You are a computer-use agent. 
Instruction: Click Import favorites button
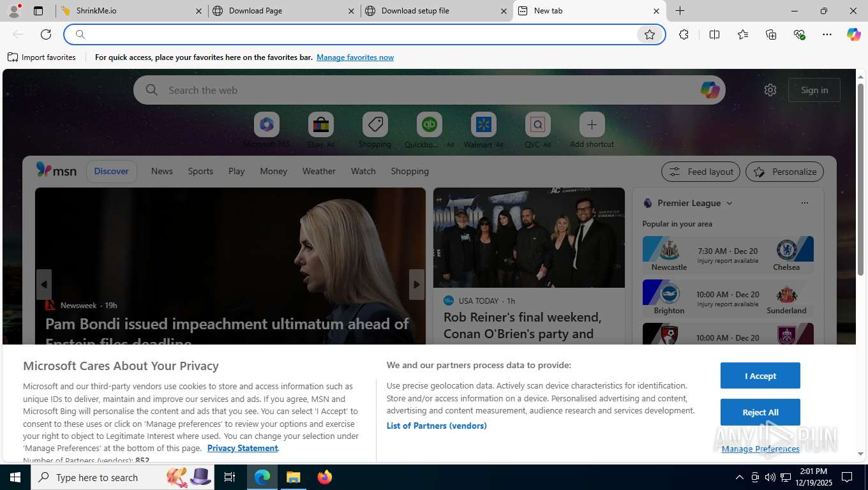(41, 57)
